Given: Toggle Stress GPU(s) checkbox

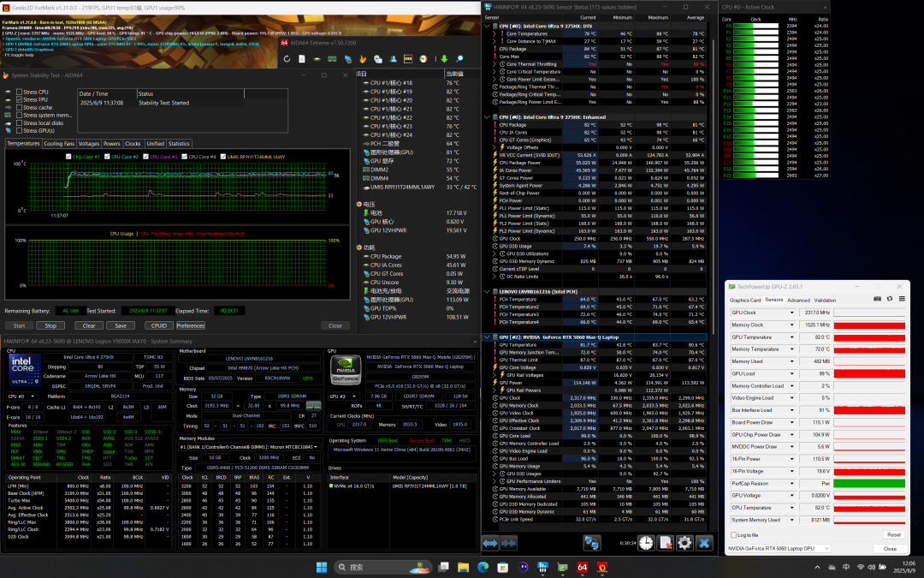Looking at the screenshot, I should 20,130.
